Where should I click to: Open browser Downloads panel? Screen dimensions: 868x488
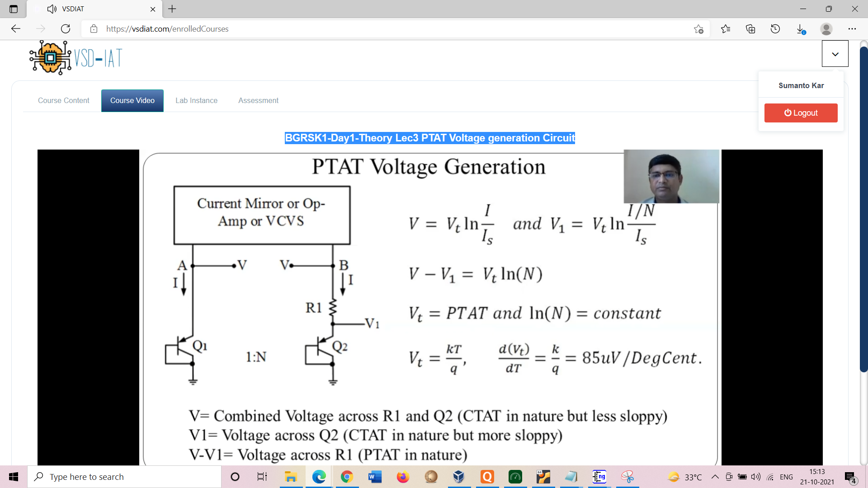[800, 28]
